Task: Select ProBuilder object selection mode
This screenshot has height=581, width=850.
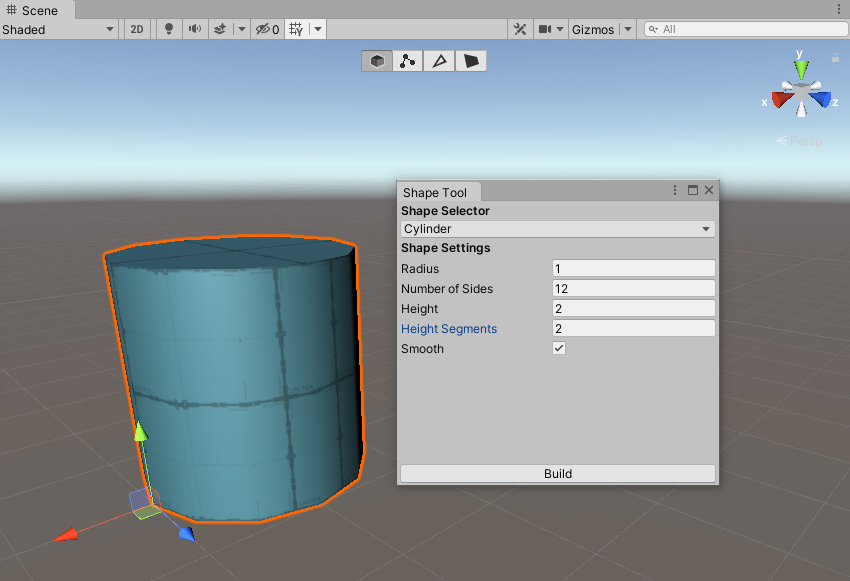Action: (377, 61)
